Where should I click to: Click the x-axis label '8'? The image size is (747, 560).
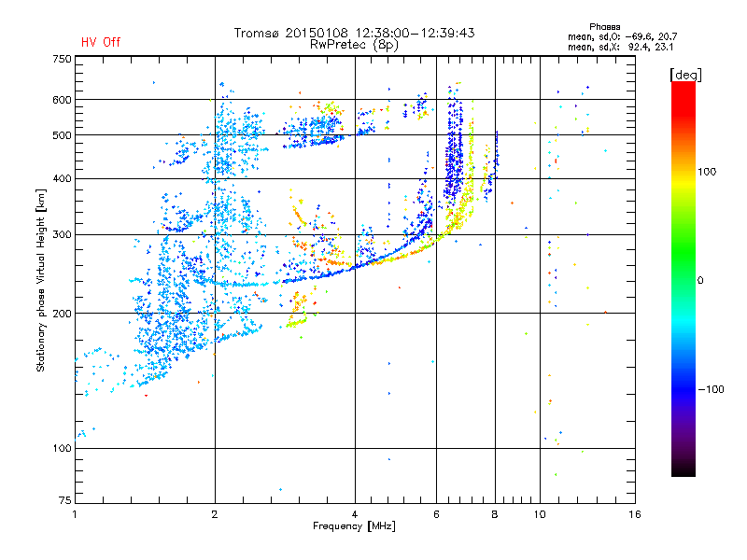tap(495, 514)
